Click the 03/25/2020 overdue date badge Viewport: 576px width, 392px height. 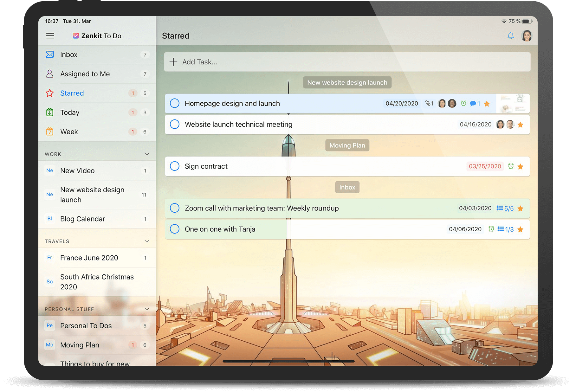[485, 166]
